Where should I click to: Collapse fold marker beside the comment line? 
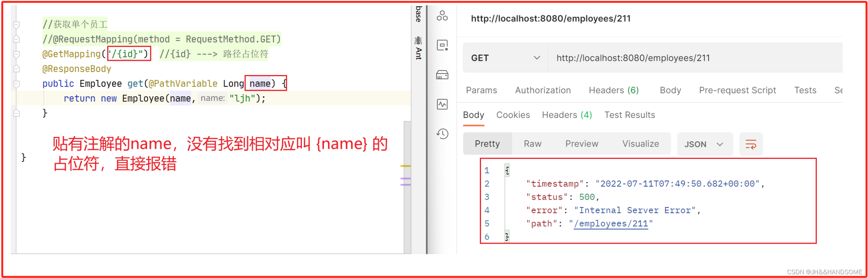coord(16,25)
